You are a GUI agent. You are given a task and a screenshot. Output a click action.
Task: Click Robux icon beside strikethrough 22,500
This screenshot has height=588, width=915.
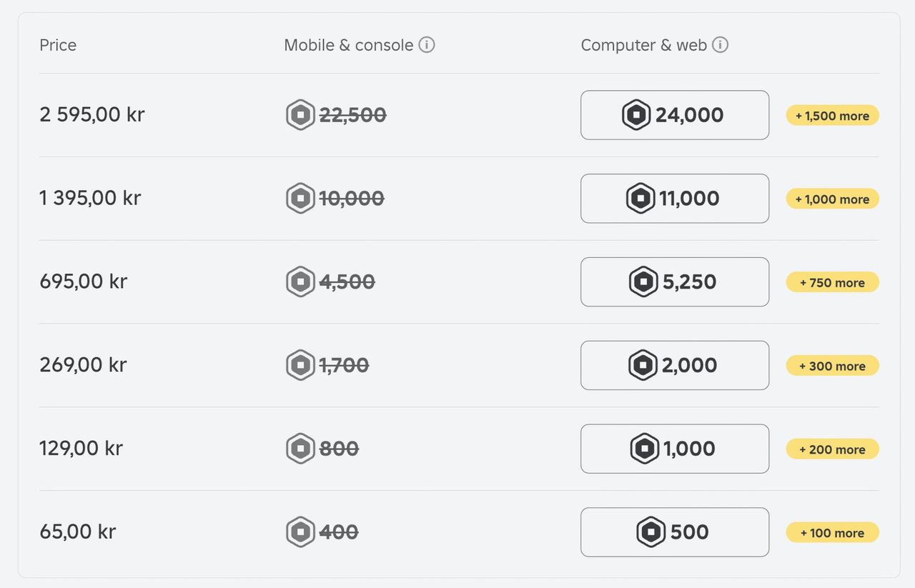click(300, 115)
